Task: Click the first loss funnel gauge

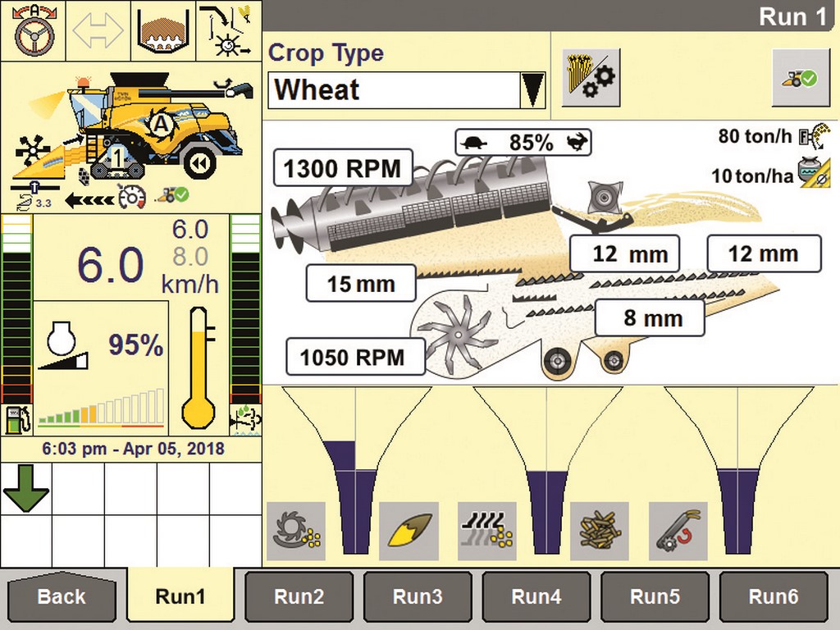Action: point(356,470)
